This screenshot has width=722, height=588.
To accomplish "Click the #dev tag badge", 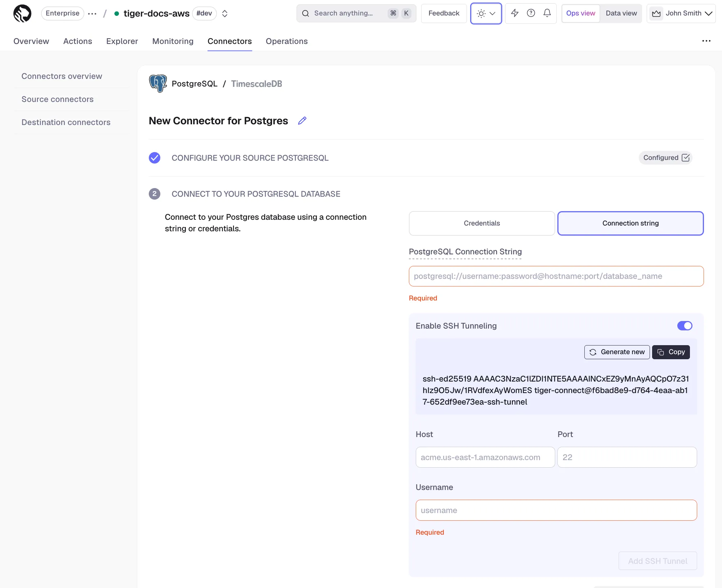I will pyautogui.click(x=204, y=13).
